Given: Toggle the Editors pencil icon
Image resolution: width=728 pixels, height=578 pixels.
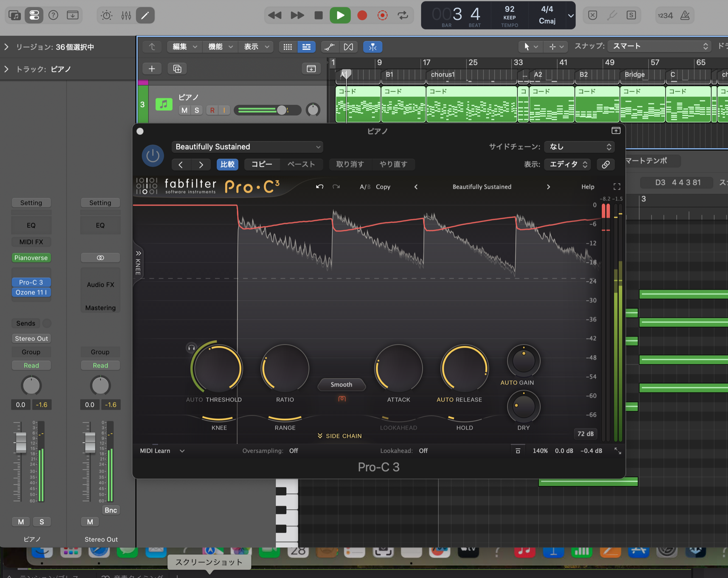Looking at the screenshot, I should pos(145,15).
